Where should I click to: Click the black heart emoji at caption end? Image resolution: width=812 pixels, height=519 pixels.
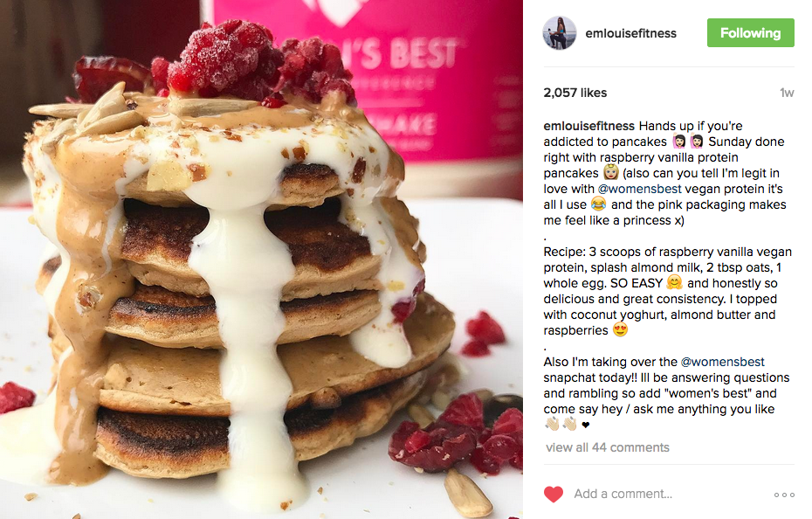[586, 426]
